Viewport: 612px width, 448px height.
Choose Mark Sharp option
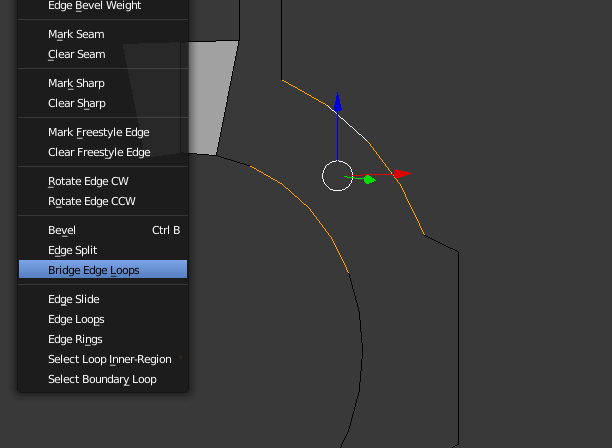103,83
